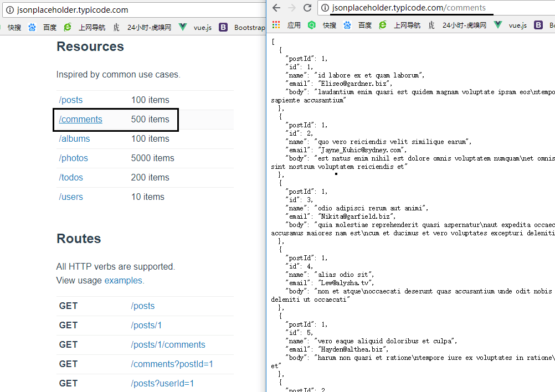Image resolution: width=555 pixels, height=392 pixels.
Task: Open 24小时-虎嗅网 bookmark in right browser
Action: pyautogui.click(x=458, y=25)
